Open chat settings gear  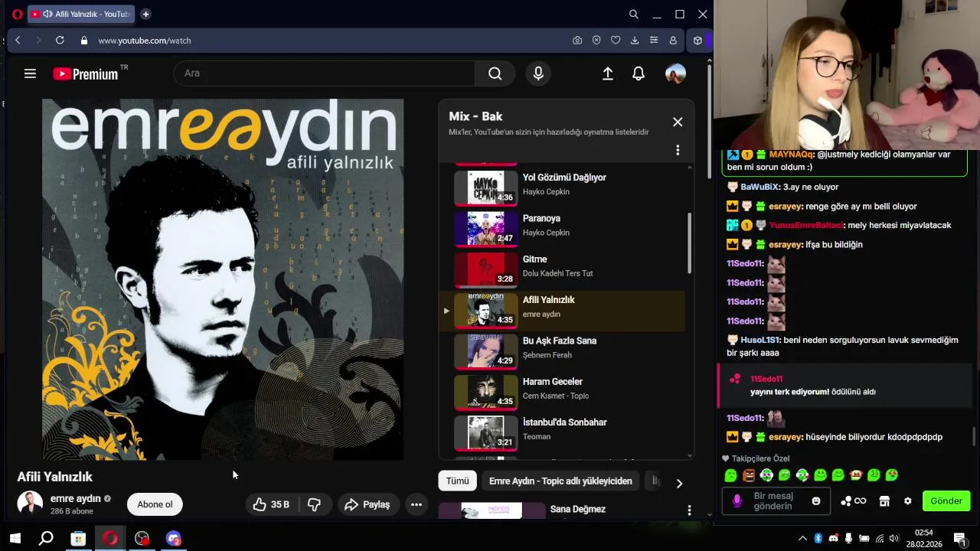tap(908, 501)
